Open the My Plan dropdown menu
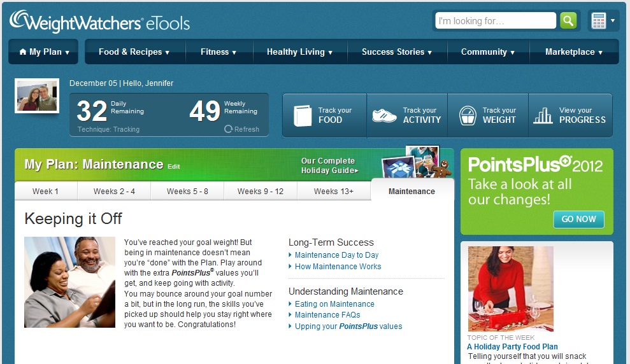 tap(43, 52)
